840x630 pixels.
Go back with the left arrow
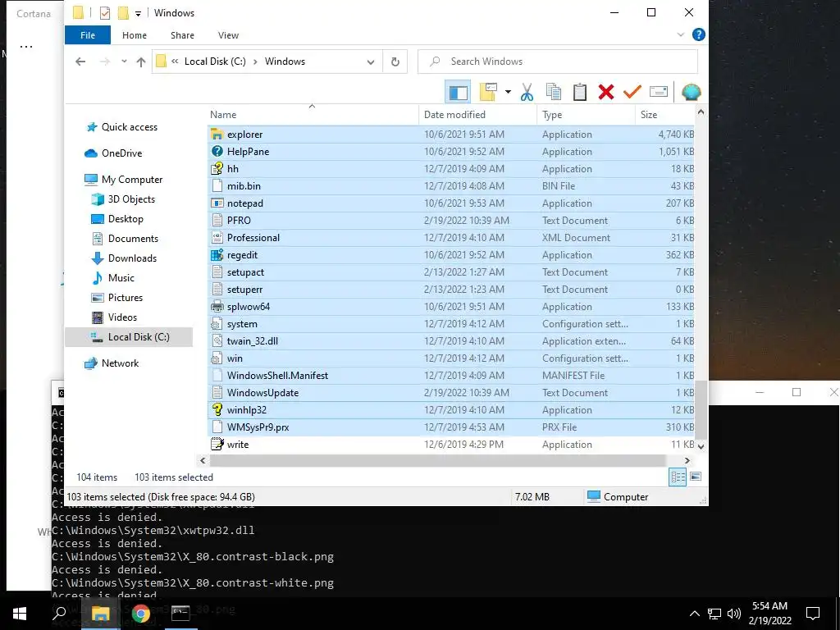(80, 62)
